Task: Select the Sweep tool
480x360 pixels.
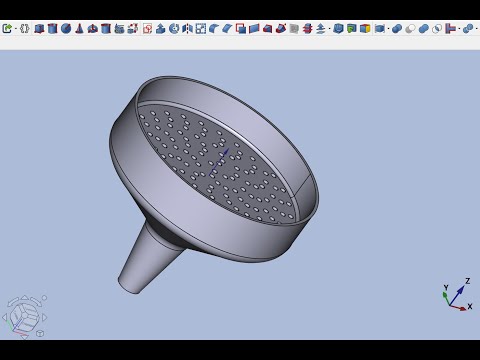Action: (281, 29)
